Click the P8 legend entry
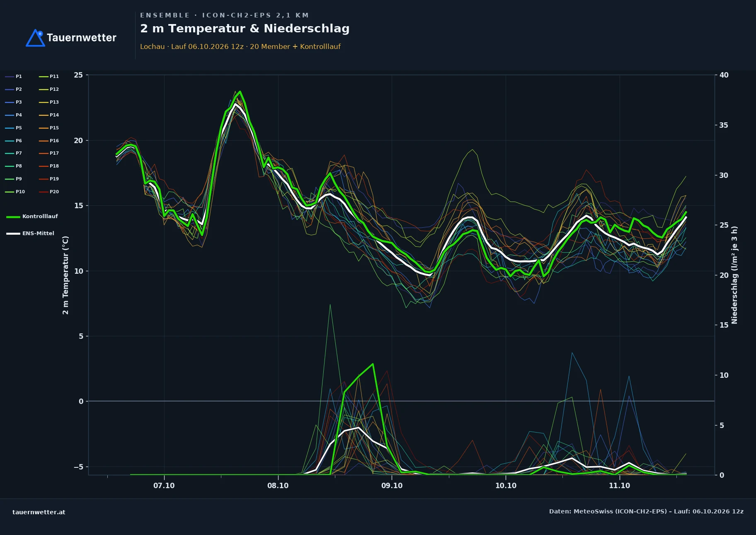 tap(14, 166)
